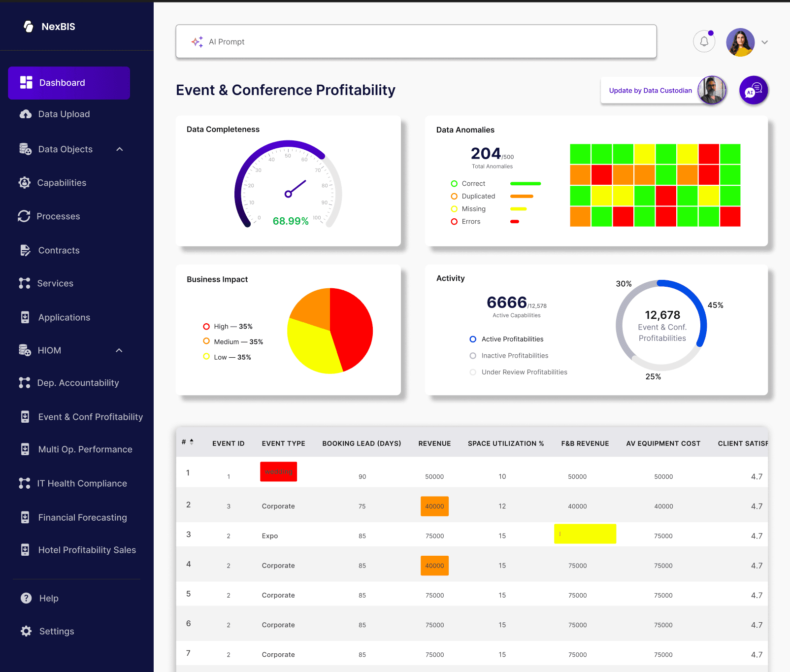Click the HIOM database icon
The image size is (790, 672).
tap(25, 350)
